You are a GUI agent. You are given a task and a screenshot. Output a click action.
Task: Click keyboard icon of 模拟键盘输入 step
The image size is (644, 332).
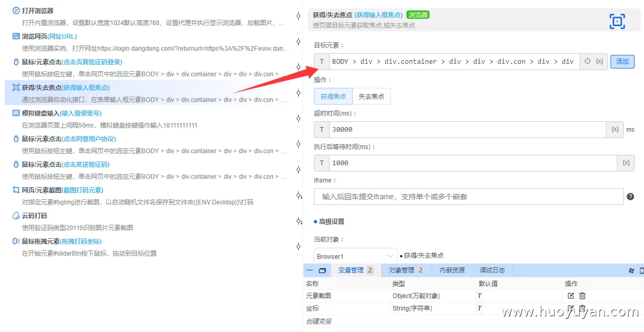coord(16,113)
